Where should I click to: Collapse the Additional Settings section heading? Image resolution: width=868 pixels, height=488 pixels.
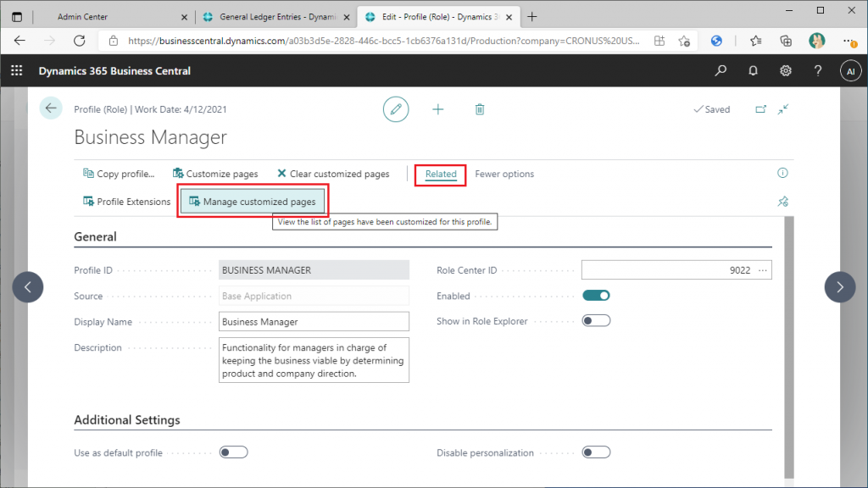(127, 420)
